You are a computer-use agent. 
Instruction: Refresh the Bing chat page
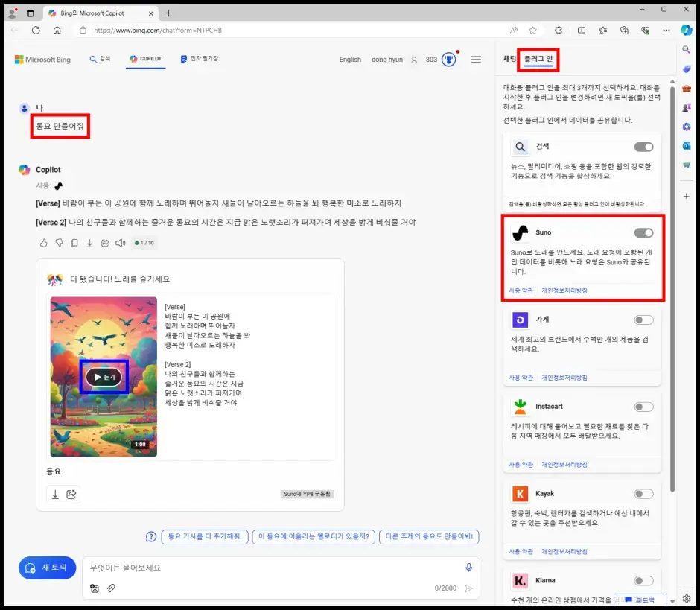pos(36,31)
